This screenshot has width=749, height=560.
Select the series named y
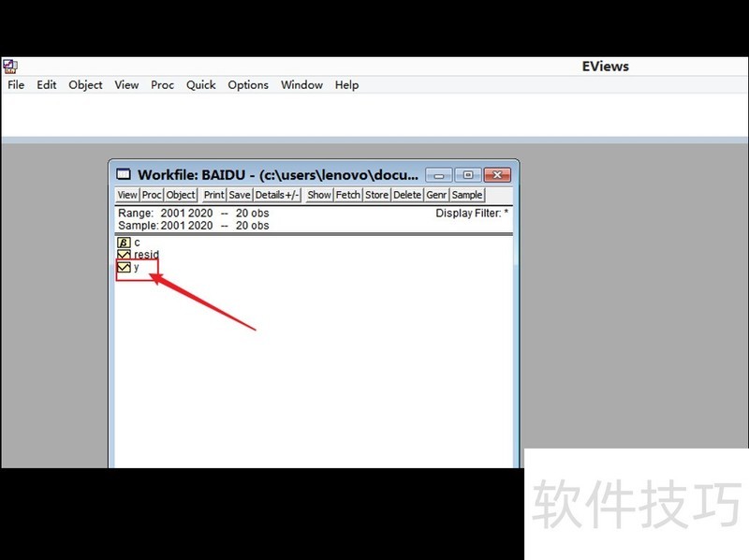[x=137, y=267]
